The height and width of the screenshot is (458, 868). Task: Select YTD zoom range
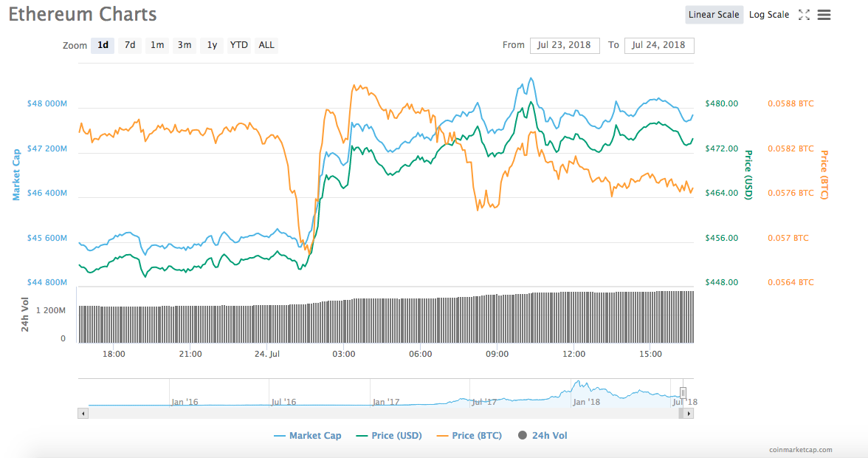238,45
